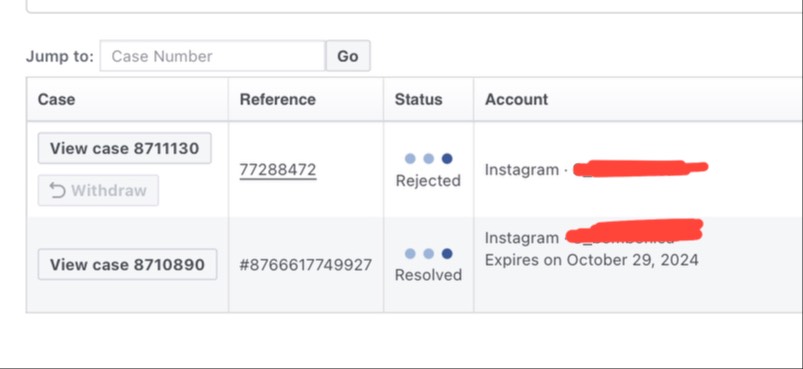803x369 pixels.
Task: Click the Case column header
Action: tap(56, 99)
